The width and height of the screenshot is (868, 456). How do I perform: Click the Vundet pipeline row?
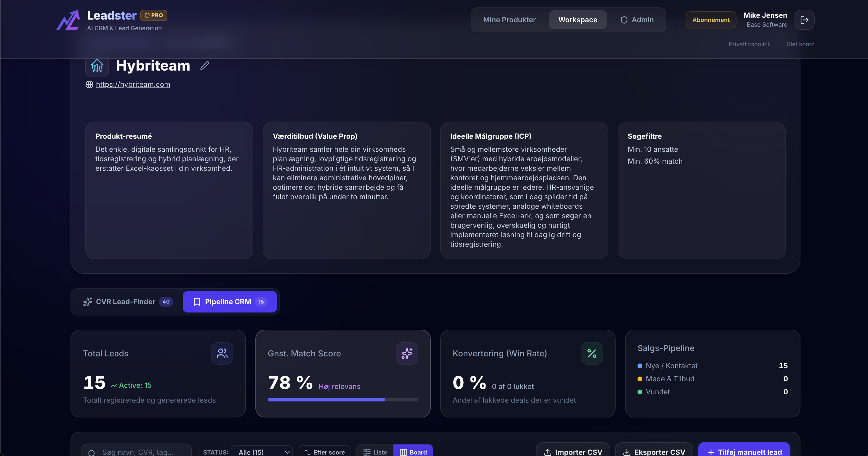[712, 392]
